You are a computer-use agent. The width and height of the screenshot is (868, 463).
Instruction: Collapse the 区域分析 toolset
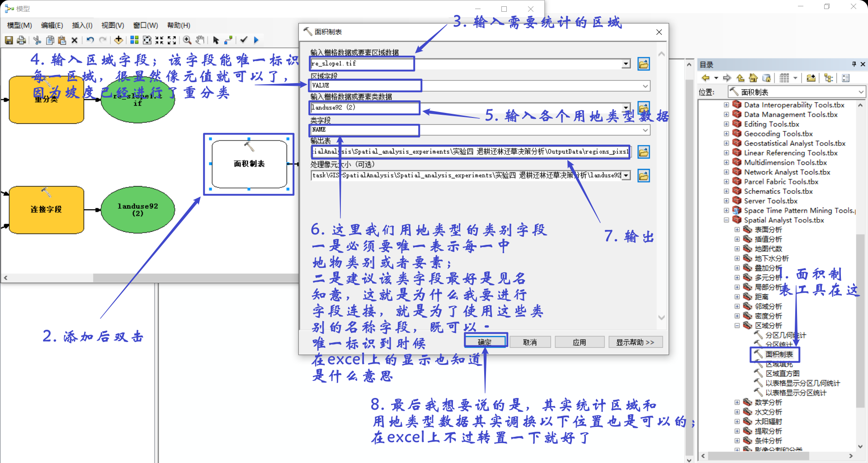[x=737, y=325]
